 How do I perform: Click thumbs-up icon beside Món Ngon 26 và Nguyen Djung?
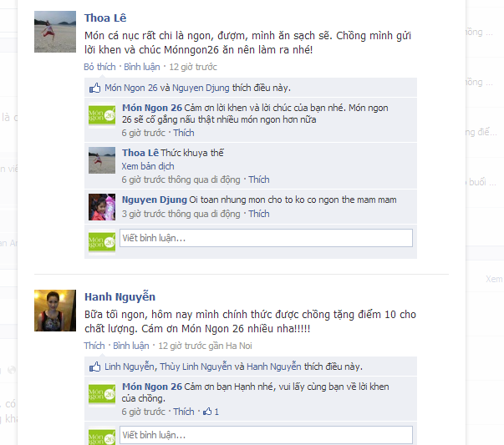pyautogui.click(x=94, y=88)
